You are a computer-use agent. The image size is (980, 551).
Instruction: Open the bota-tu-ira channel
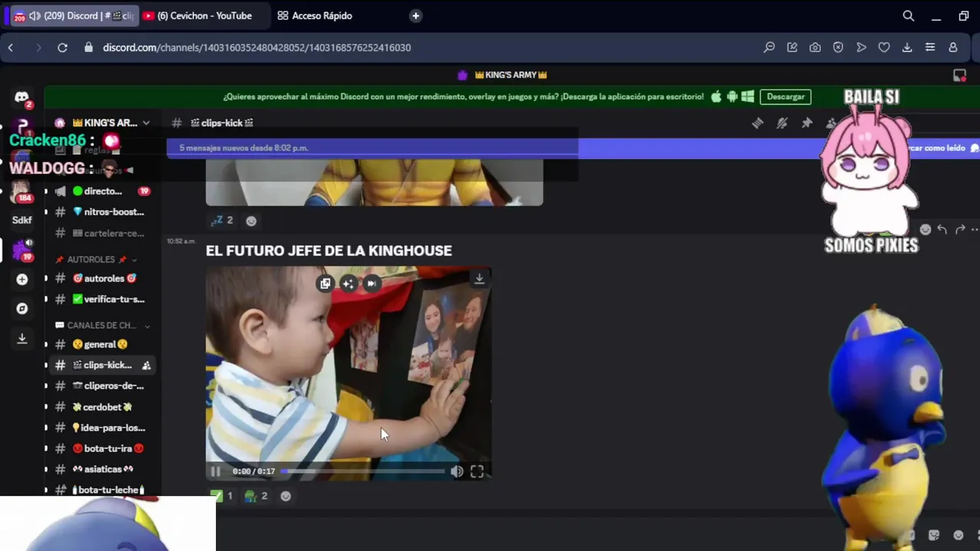(x=103, y=448)
